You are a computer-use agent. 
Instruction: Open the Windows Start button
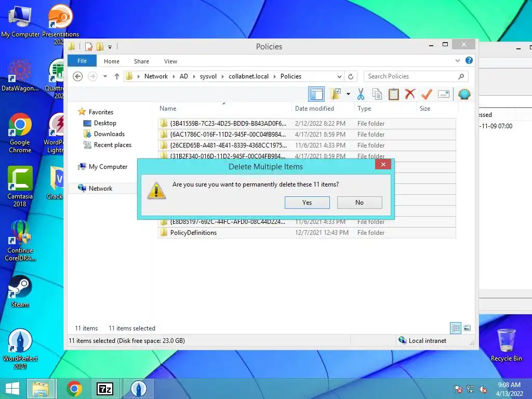click(x=12, y=389)
